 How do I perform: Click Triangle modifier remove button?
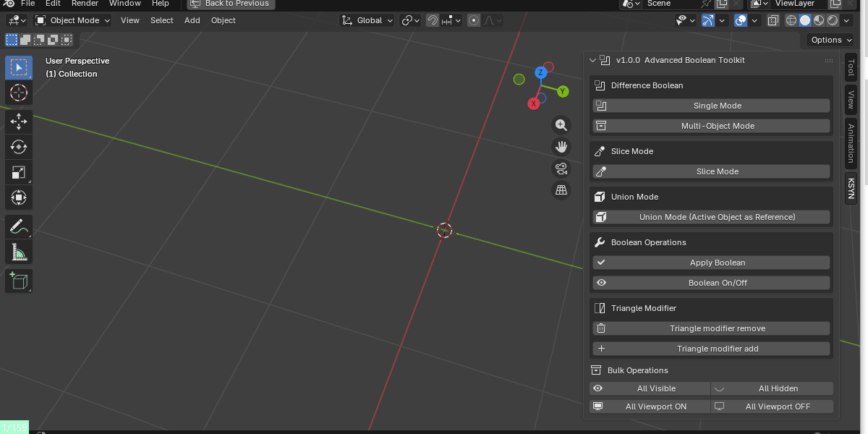pos(711,328)
